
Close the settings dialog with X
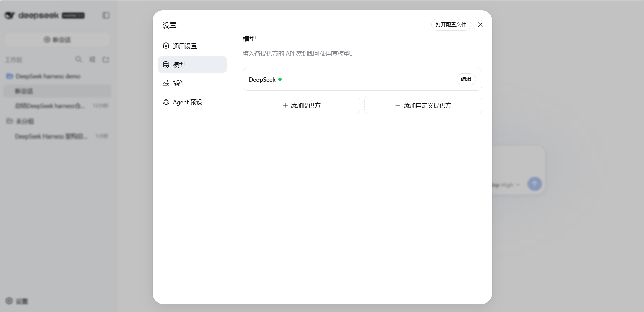480,25
